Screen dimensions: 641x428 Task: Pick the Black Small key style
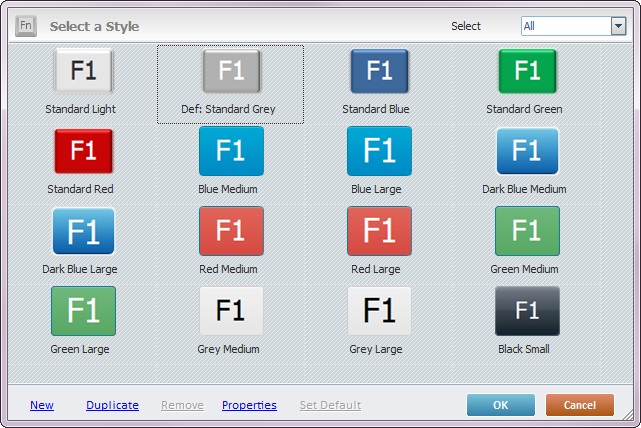527,312
